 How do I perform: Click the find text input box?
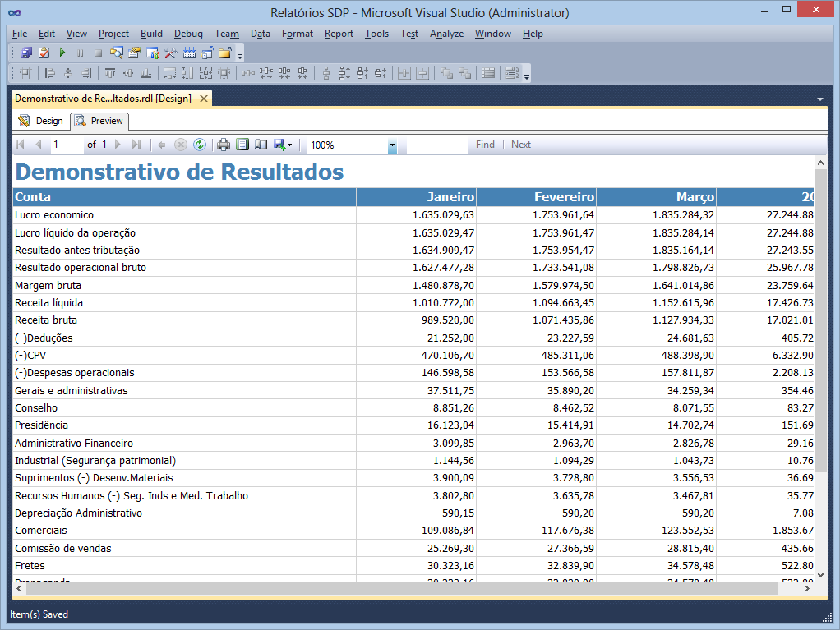[x=437, y=145]
